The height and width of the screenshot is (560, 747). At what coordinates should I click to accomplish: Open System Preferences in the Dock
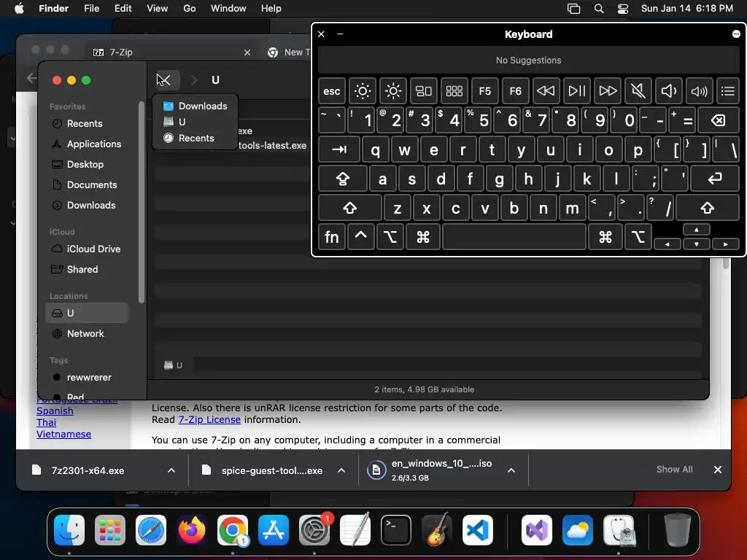tap(314, 530)
